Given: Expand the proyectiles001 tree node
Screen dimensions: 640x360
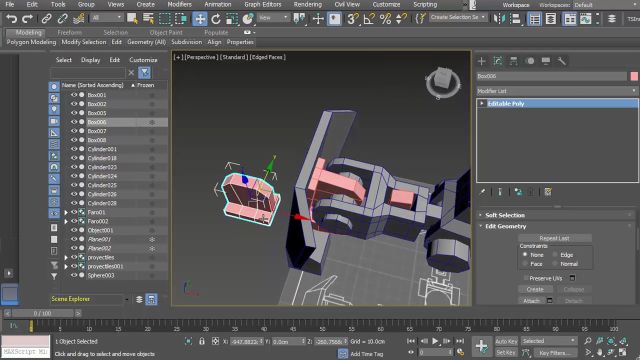Looking at the screenshot, I should coord(66,267).
